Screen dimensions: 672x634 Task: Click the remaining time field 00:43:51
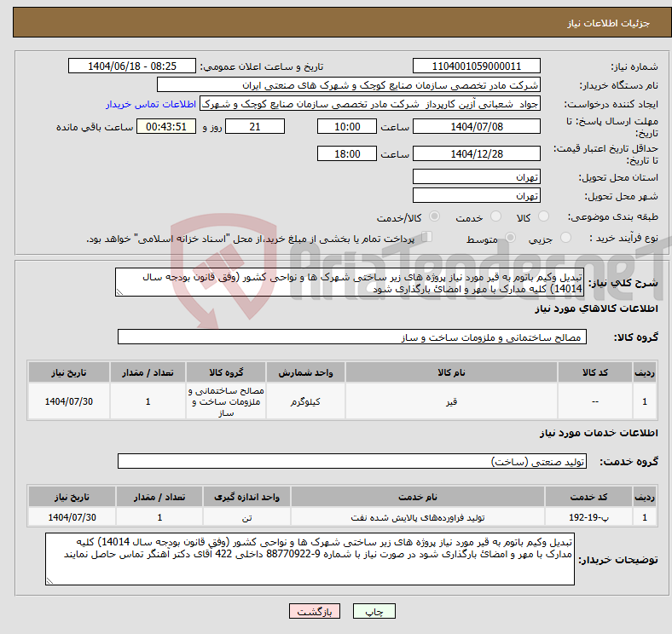point(166,127)
